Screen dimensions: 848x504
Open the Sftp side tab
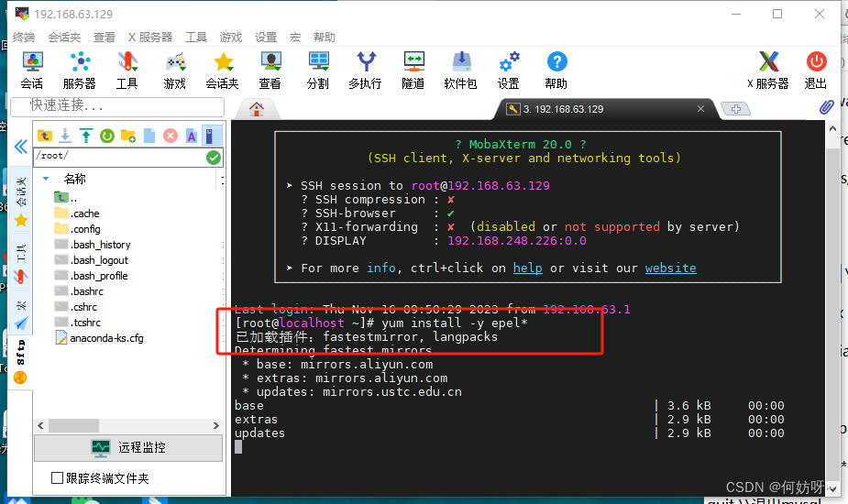point(20,361)
